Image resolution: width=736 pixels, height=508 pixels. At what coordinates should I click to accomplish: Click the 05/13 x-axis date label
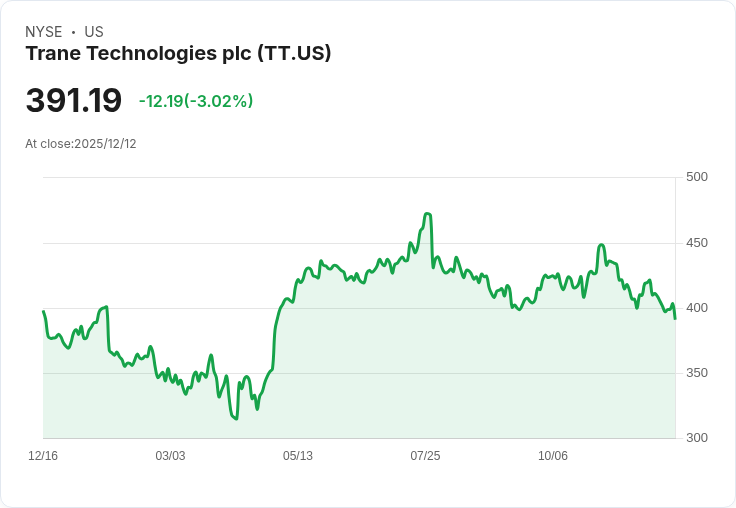tap(298, 456)
